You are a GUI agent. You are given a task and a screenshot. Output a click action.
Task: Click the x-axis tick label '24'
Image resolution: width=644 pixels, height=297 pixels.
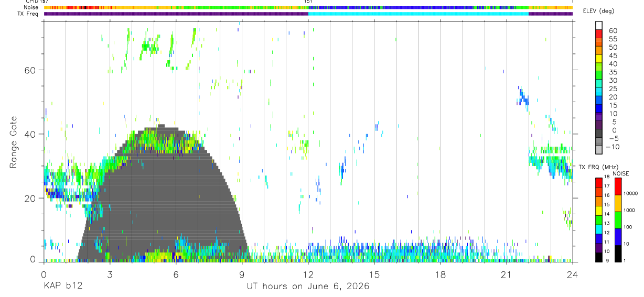[x=572, y=274]
